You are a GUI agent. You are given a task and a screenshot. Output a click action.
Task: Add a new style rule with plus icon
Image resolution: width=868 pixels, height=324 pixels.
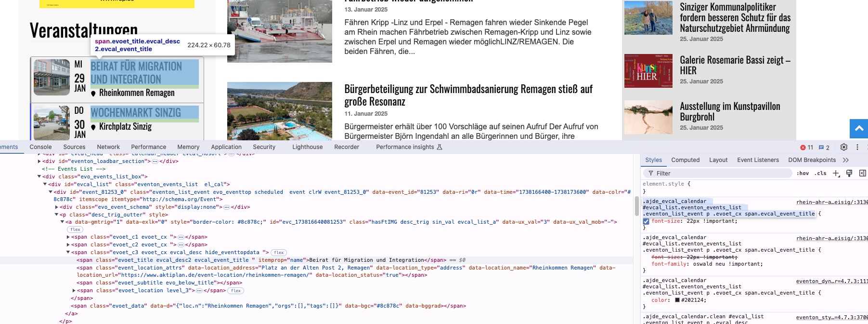click(836, 173)
